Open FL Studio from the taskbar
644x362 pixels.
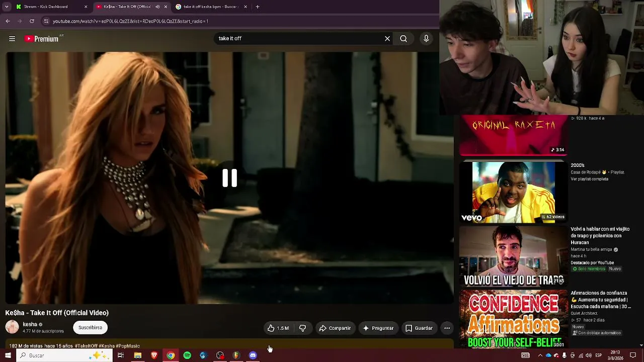tap(236, 355)
